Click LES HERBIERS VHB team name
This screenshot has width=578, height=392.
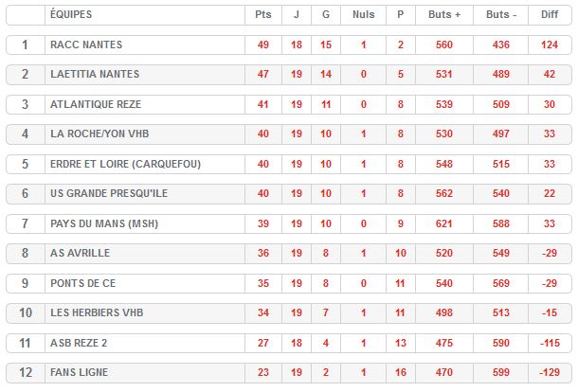coord(97,313)
